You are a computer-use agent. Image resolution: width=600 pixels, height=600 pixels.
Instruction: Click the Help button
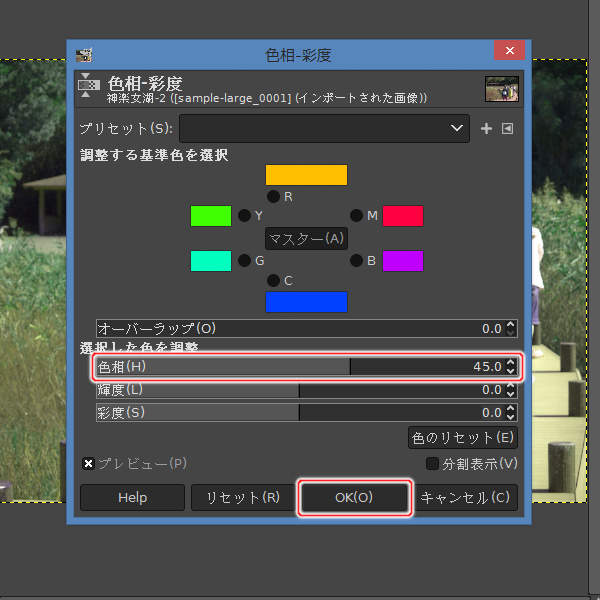click(132, 497)
